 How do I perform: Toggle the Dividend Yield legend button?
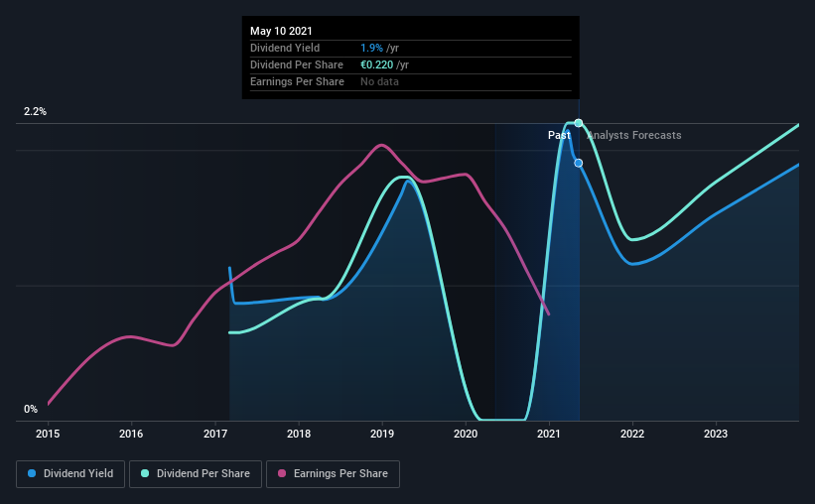click(70, 474)
